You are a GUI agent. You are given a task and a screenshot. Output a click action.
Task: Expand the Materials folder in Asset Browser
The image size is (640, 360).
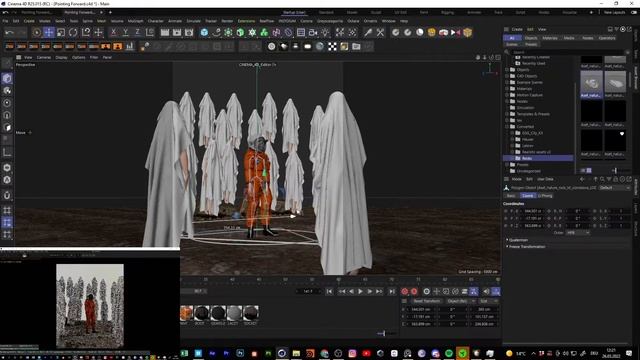point(507,89)
